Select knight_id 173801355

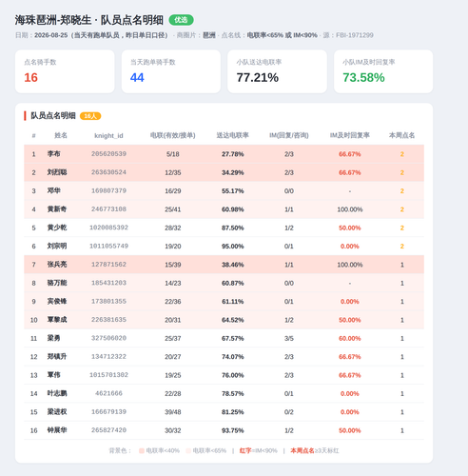[x=108, y=301]
